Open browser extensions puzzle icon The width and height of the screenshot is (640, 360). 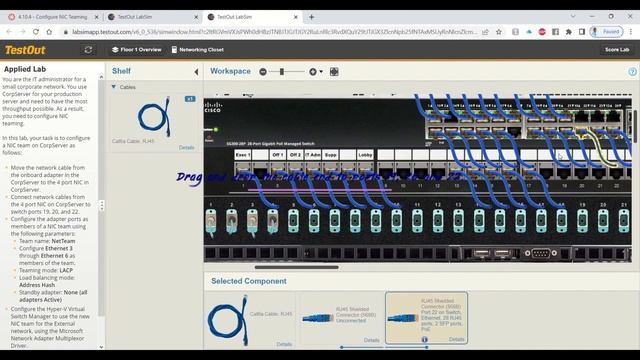click(x=569, y=32)
